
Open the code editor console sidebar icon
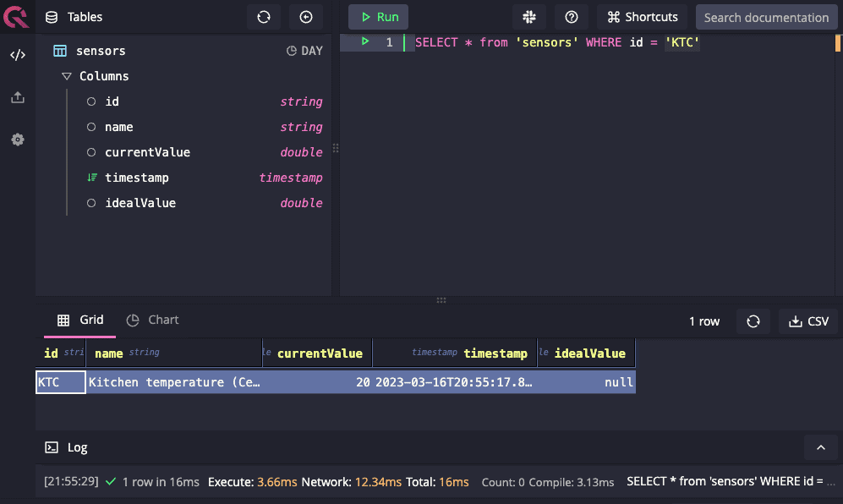pyautogui.click(x=17, y=55)
